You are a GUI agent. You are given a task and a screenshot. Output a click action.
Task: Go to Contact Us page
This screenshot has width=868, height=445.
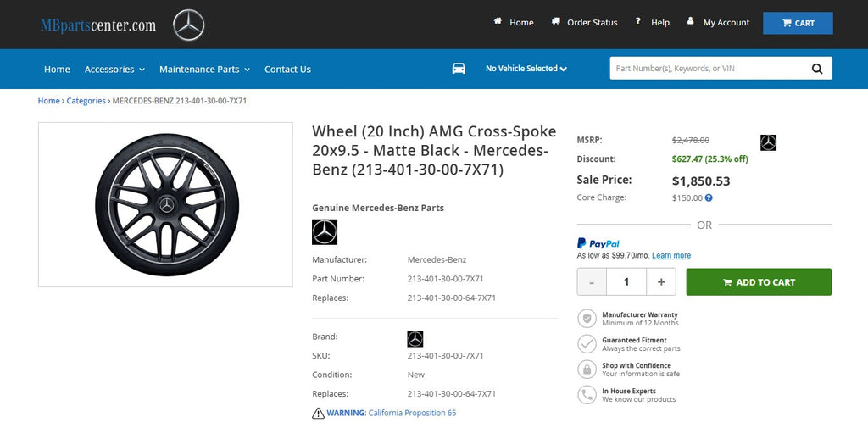(287, 70)
